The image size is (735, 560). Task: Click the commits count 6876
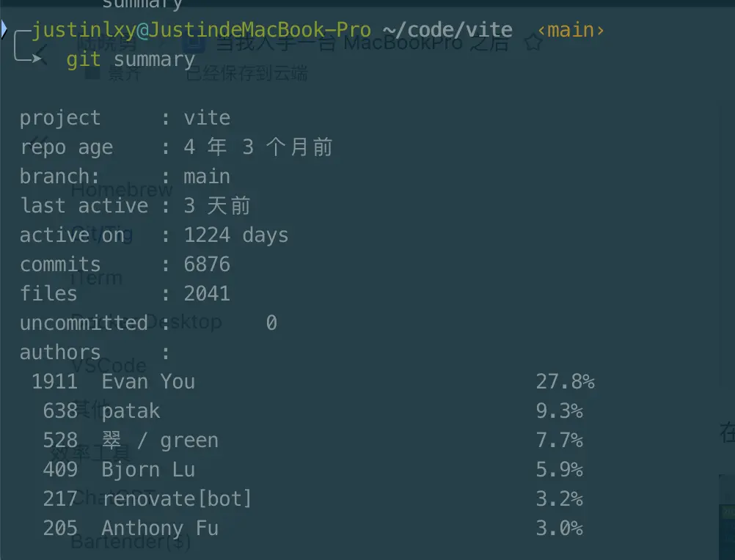(x=207, y=265)
